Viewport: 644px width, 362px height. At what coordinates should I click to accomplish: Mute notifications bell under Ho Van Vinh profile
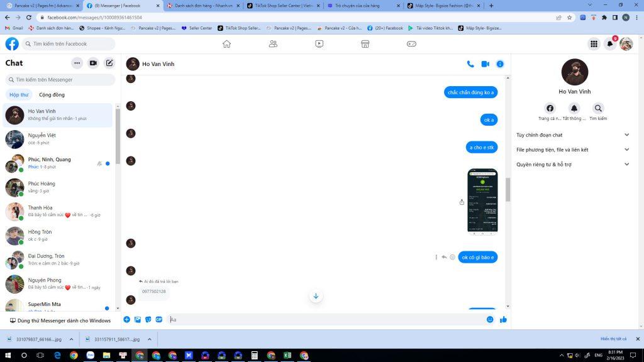coord(574,108)
